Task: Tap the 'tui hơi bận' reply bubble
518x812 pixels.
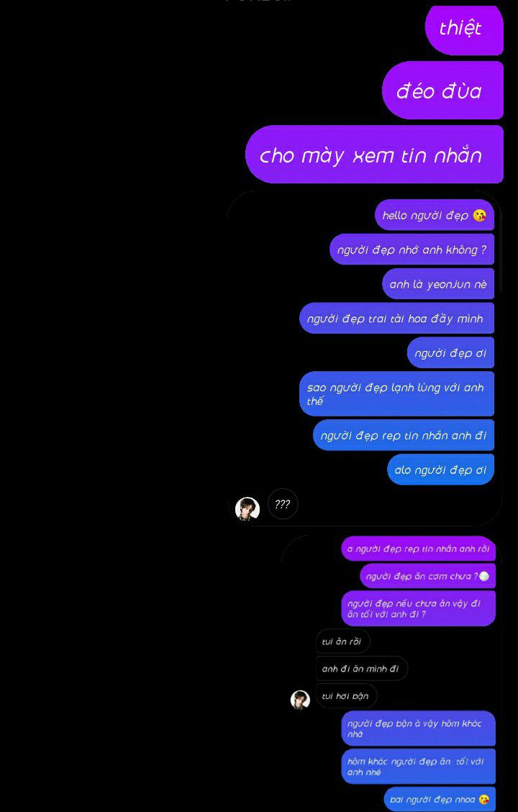Action: click(x=347, y=695)
